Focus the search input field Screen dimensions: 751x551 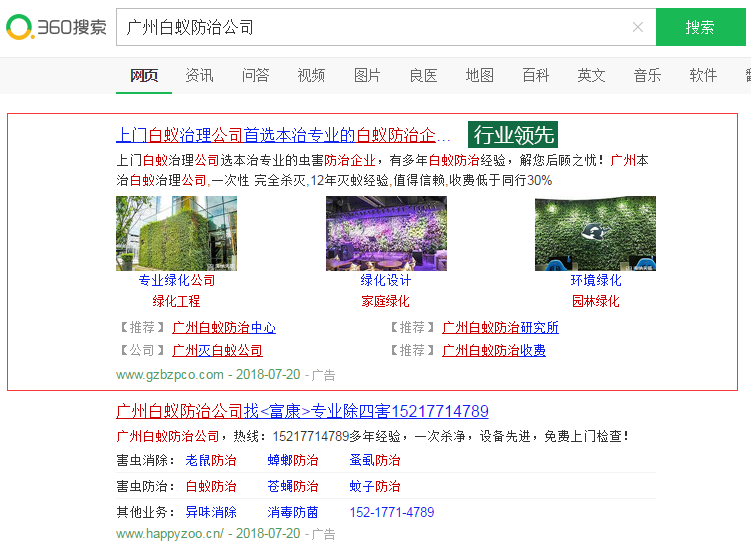click(386, 27)
